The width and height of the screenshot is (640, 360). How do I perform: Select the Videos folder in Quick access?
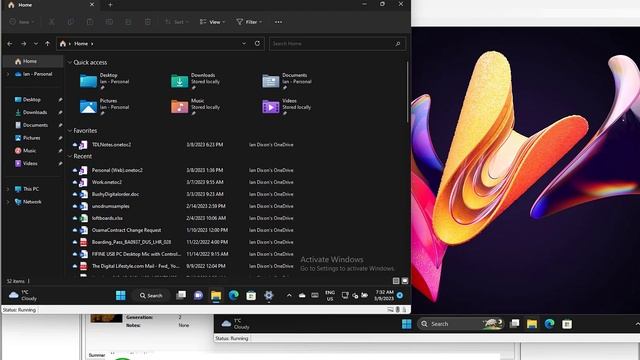(x=288, y=107)
